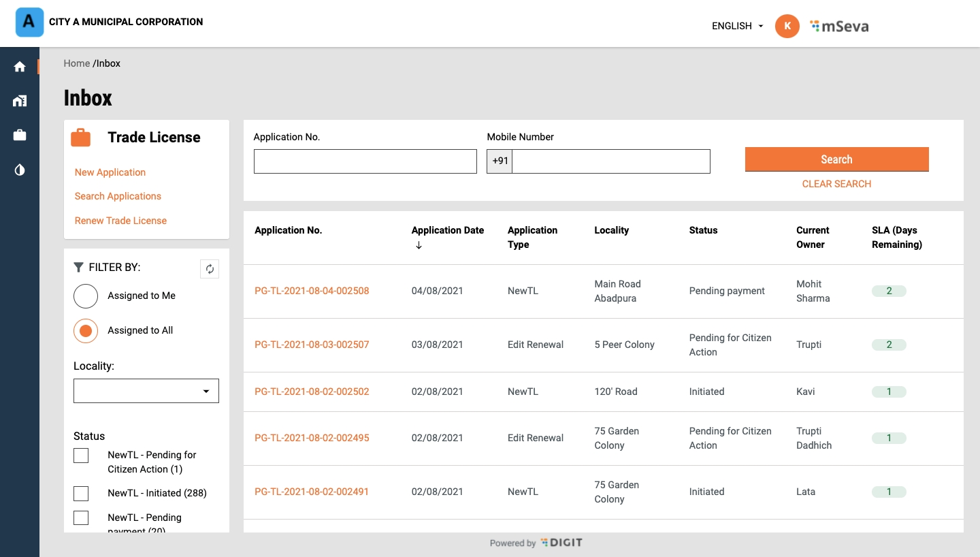Click the filter refresh/reset icon

210,269
